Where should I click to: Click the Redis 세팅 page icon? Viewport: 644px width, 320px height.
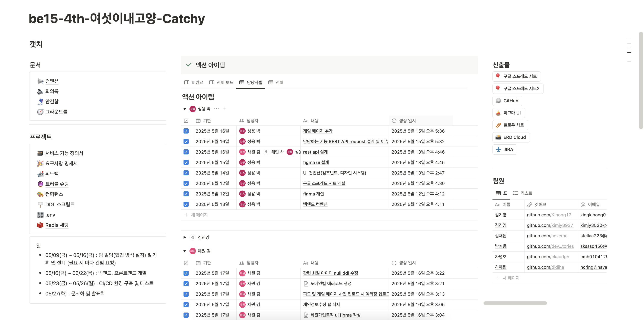(40, 225)
